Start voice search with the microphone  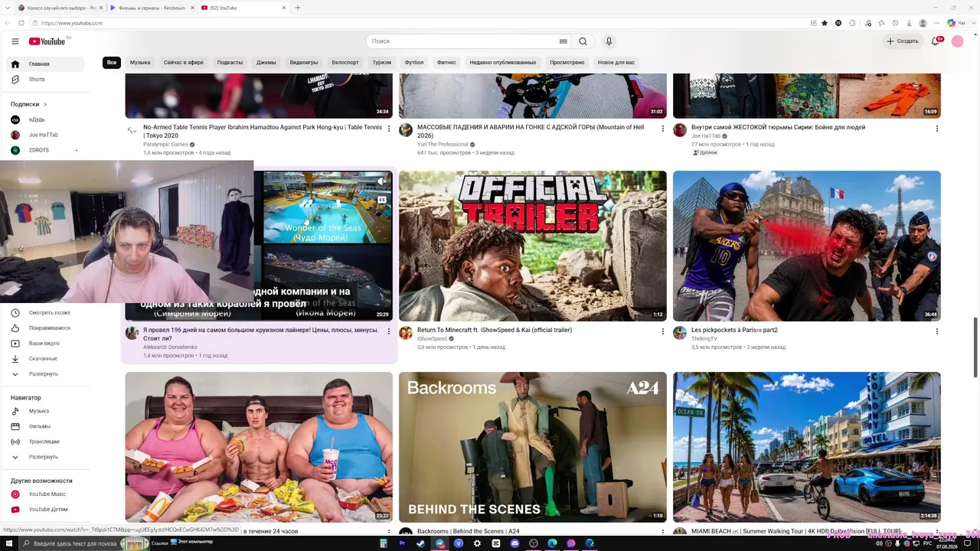(x=609, y=41)
